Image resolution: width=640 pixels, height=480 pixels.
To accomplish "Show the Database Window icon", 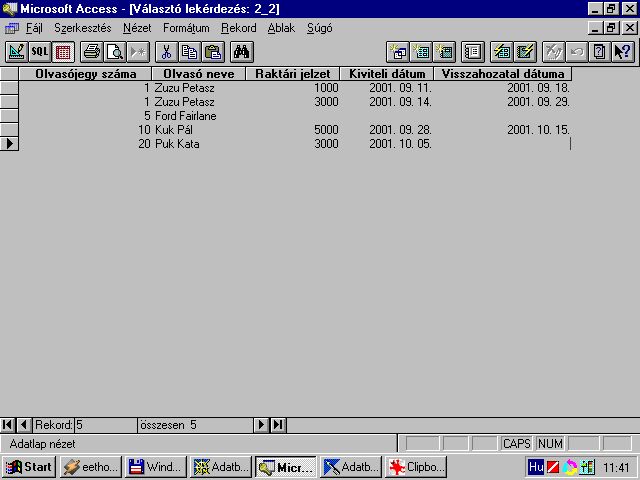I will pos(473,52).
